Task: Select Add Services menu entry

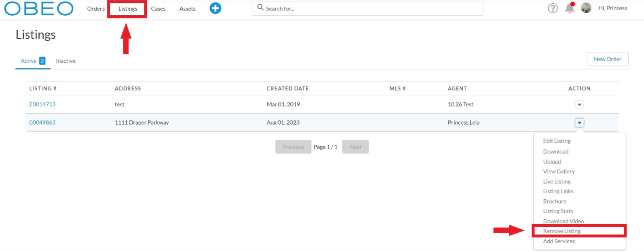Action: [x=559, y=241]
